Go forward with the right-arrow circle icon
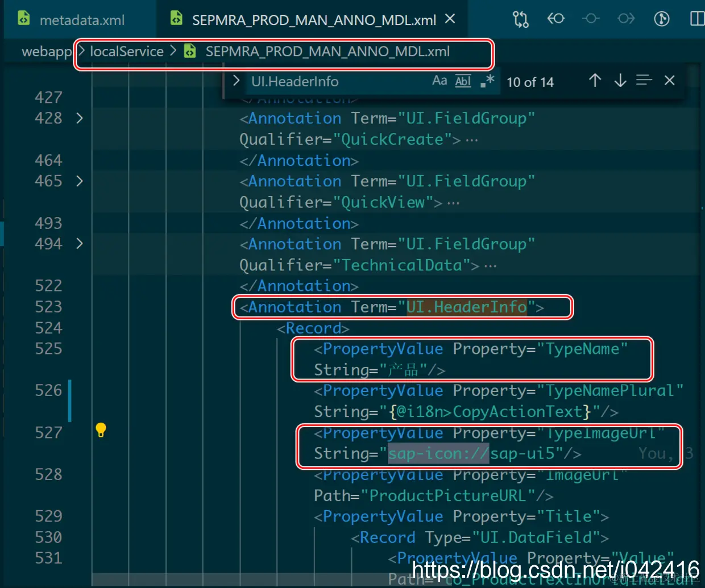 point(626,19)
